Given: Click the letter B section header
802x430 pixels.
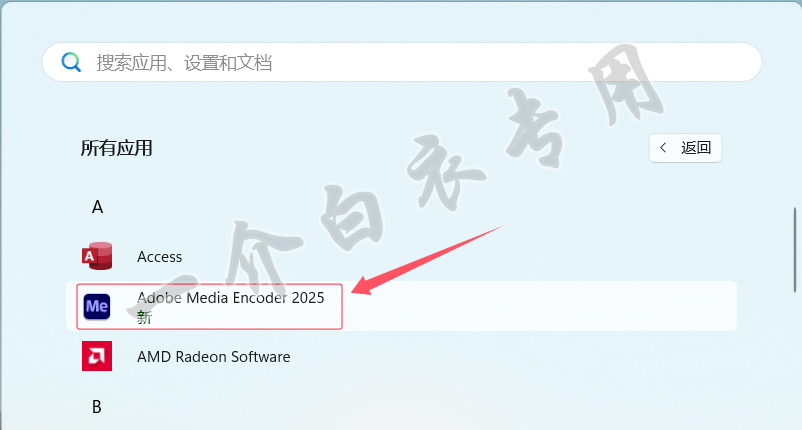Looking at the screenshot, I should 97,407.
